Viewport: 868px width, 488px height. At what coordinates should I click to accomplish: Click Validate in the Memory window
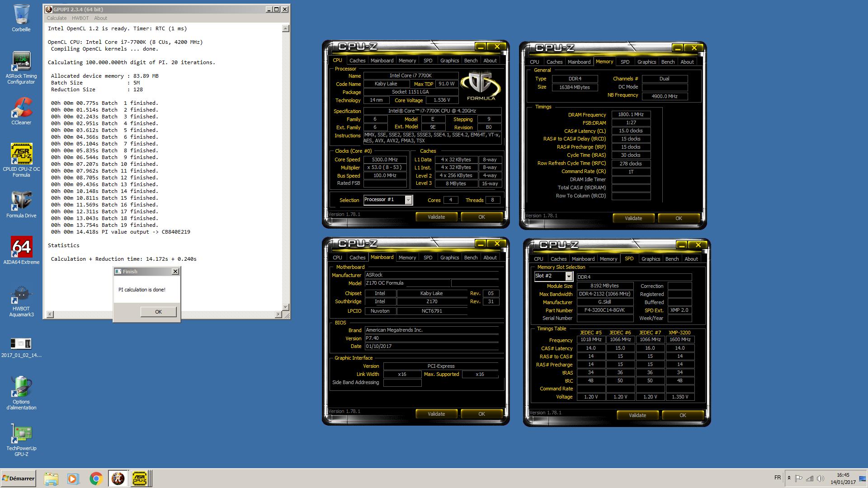(x=633, y=218)
